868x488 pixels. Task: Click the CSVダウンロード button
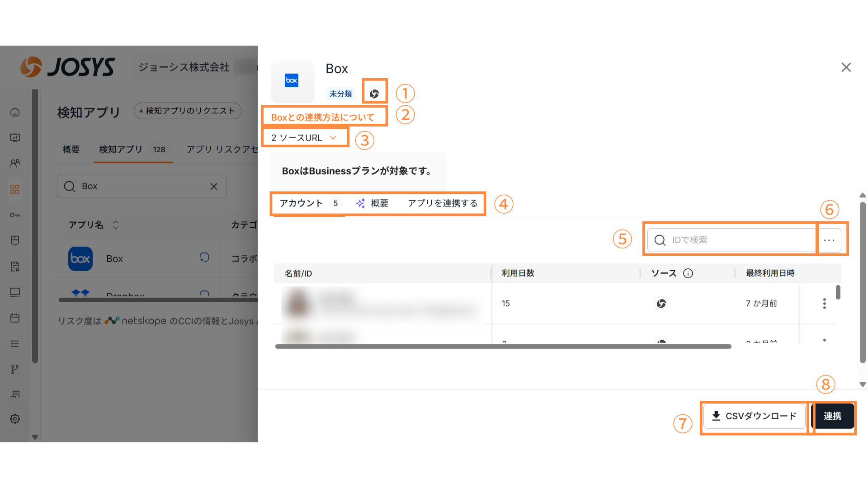click(x=754, y=416)
